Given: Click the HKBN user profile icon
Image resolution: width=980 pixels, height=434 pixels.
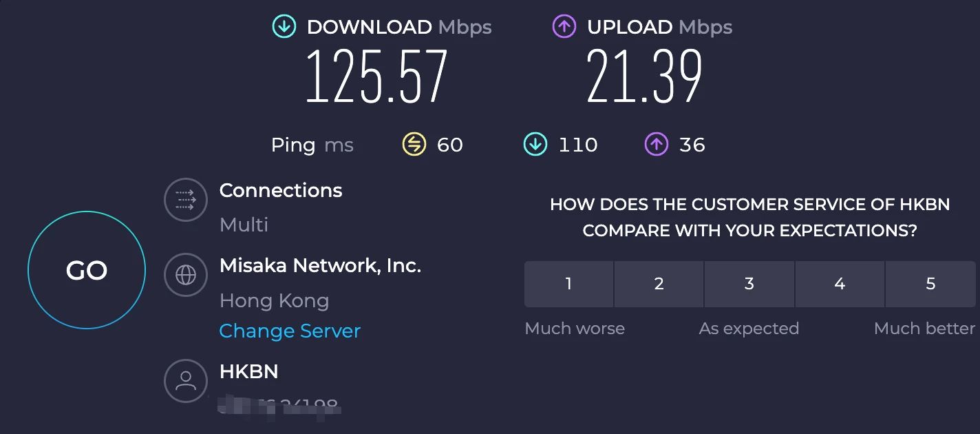Looking at the screenshot, I should (x=186, y=381).
